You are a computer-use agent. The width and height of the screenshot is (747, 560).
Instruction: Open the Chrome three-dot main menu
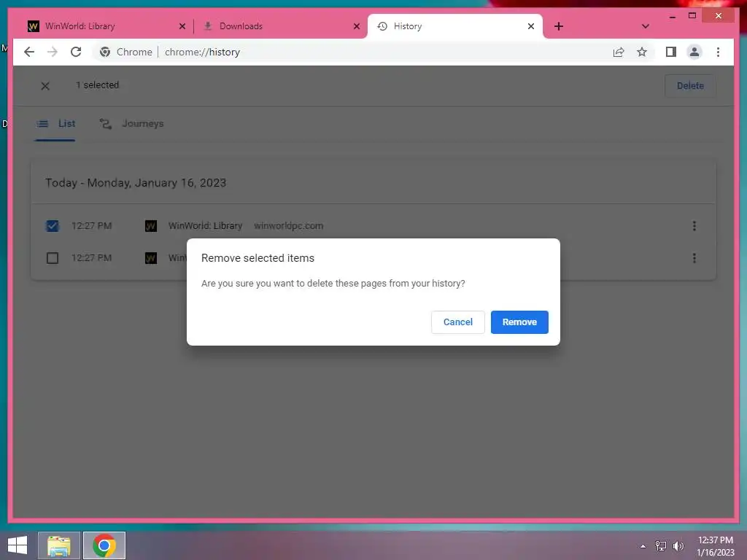coord(718,52)
